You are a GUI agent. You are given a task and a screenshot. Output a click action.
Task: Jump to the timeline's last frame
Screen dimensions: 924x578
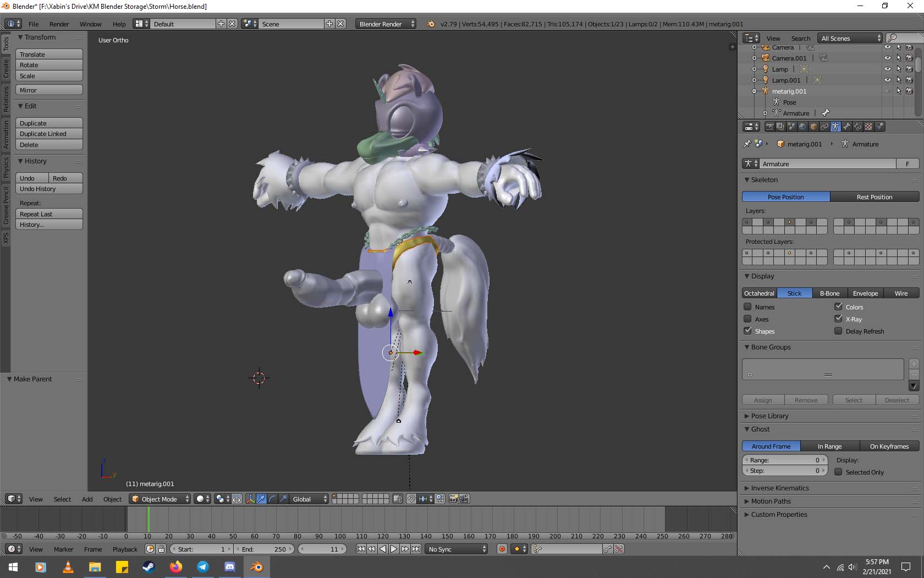tap(416, 549)
